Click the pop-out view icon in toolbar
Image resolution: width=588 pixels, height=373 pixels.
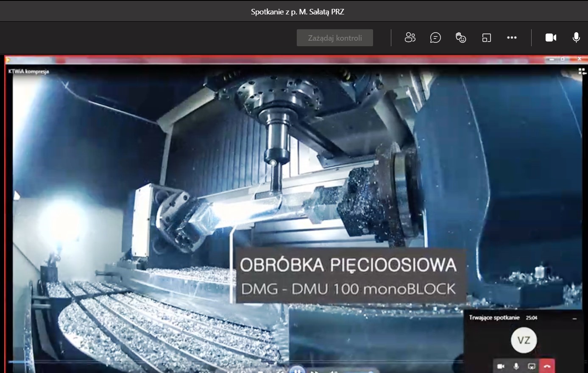tap(486, 38)
